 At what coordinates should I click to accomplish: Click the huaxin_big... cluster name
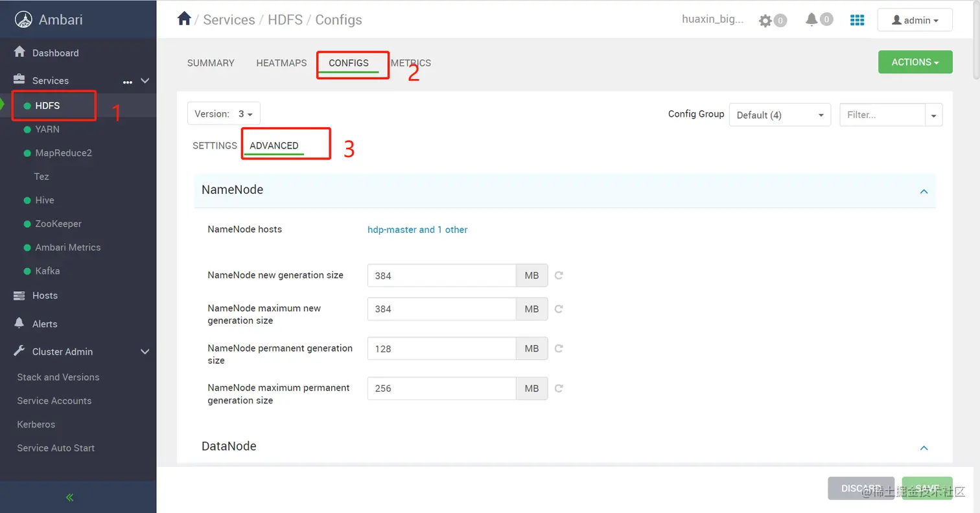713,19
